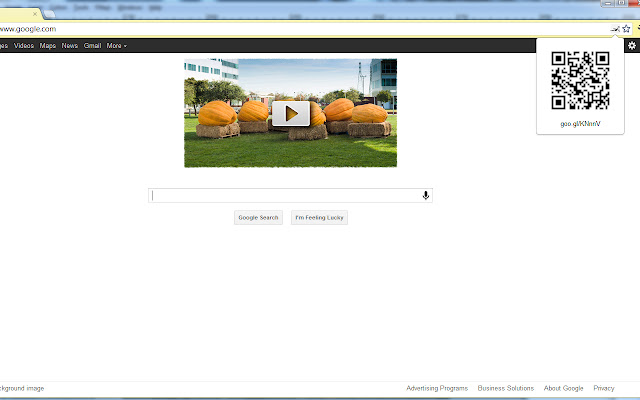Bookmark this page with the star icon

click(626, 29)
